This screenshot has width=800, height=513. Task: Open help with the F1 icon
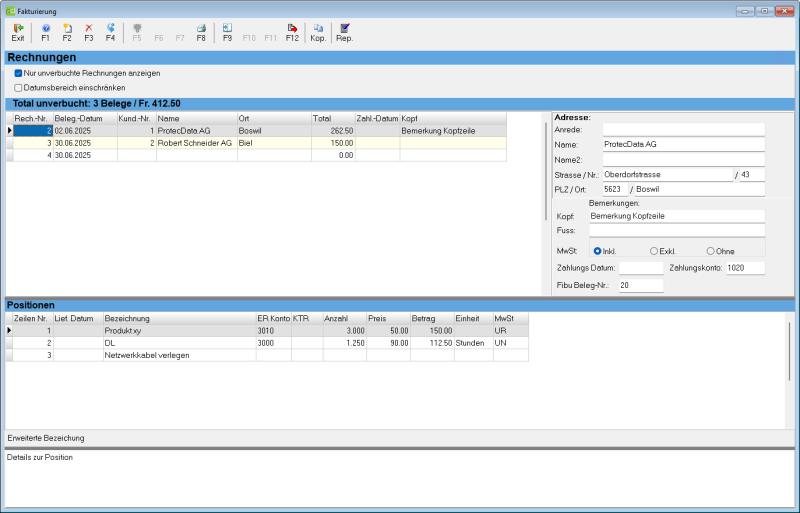coord(45,32)
